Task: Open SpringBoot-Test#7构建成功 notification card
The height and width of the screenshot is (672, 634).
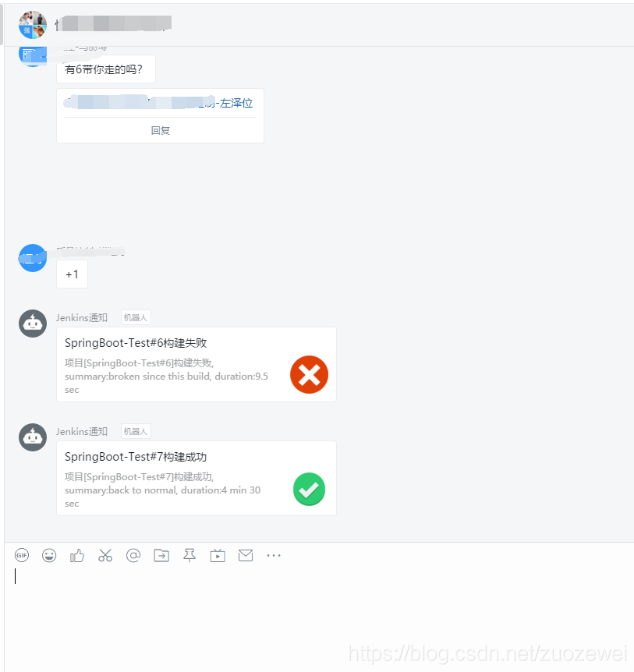Action: click(197, 479)
